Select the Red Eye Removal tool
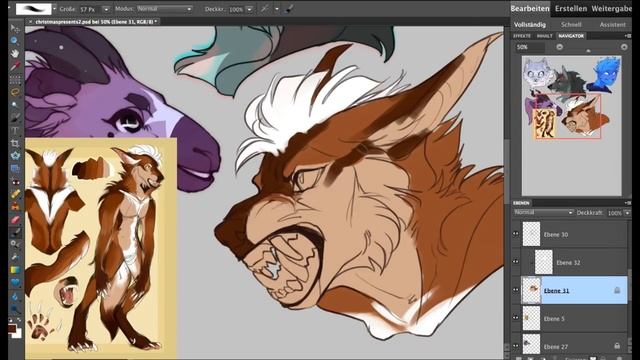The image size is (640, 360). (15, 181)
